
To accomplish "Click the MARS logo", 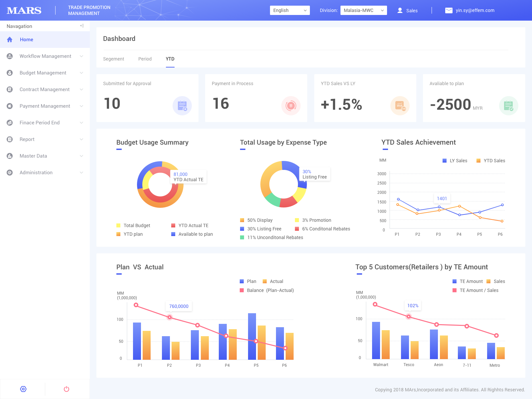I will pos(24,11).
